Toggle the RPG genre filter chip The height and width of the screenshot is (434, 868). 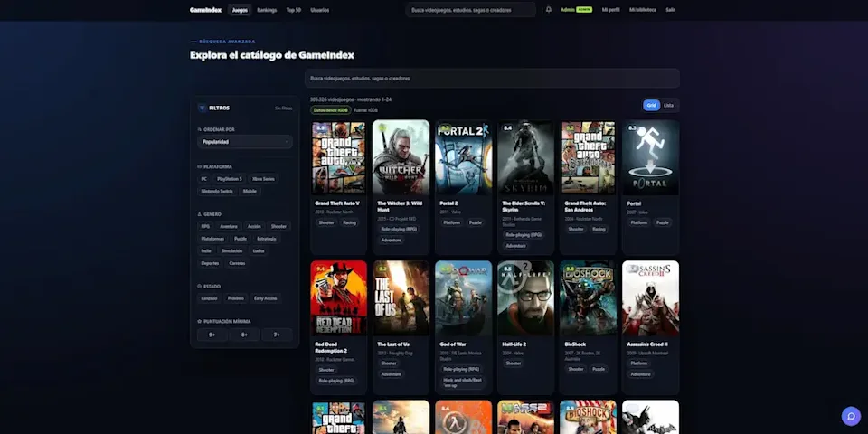point(205,226)
